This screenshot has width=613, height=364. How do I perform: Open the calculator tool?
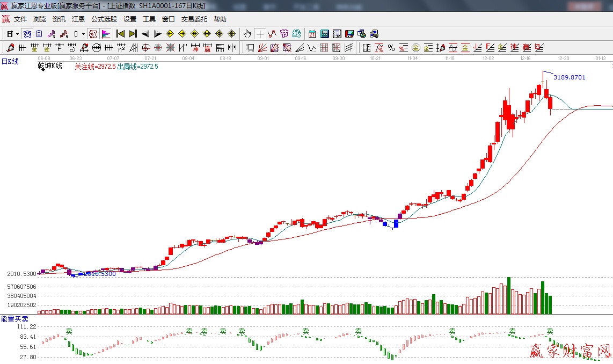coord(324,34)
